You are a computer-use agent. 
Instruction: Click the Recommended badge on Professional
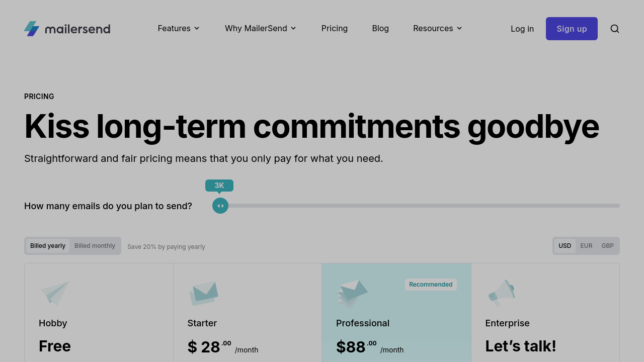(431, 285)
